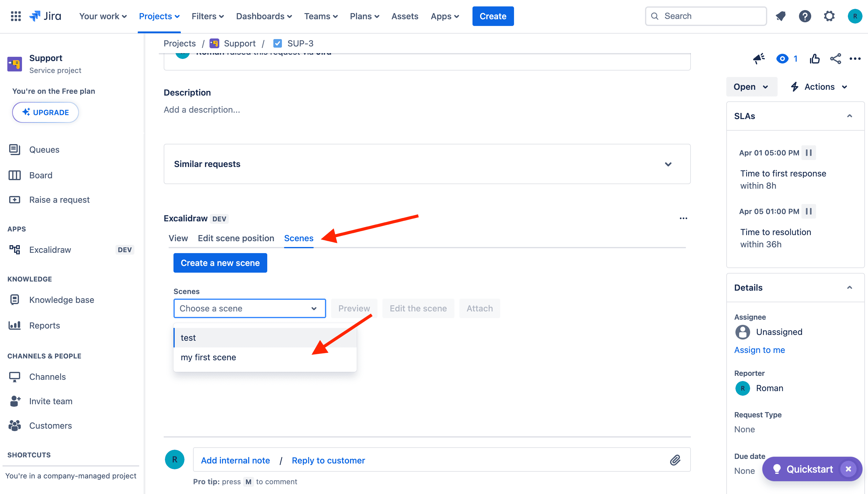Open Assets in the top navigation
Image resolution: width=868 pixels, height=494 pixels.
[x=404, y=16]
